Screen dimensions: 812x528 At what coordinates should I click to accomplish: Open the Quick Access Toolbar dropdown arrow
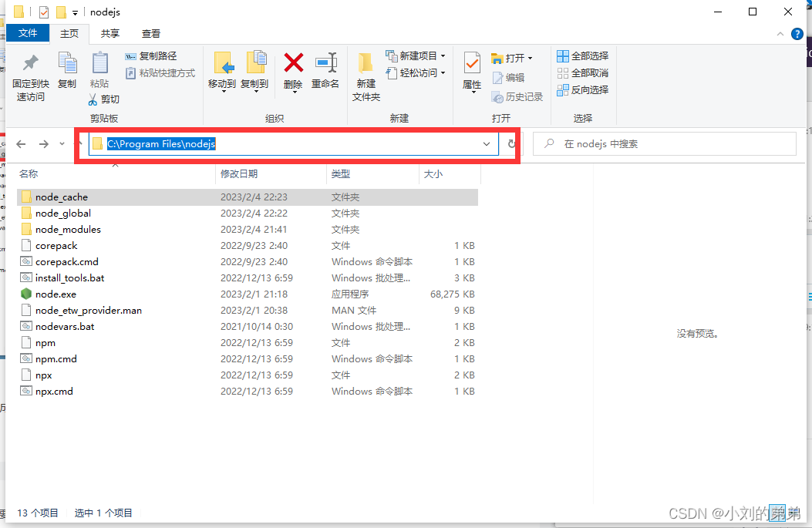pyautogui.click(x=75, y=12)
